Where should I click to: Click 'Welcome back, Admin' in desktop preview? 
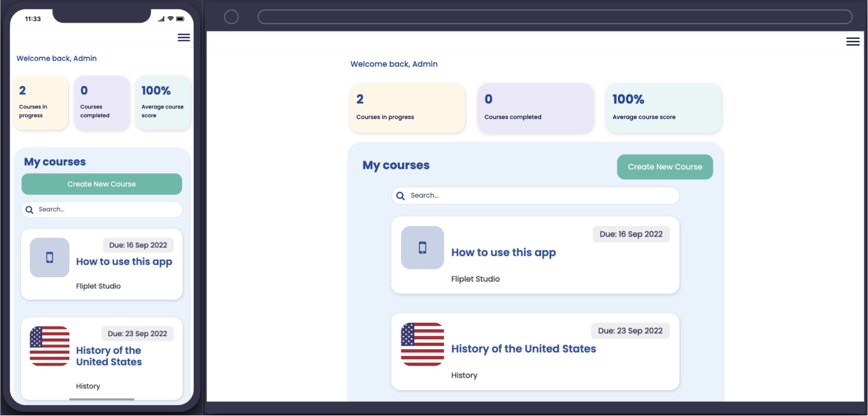click(x=394, y=64)
